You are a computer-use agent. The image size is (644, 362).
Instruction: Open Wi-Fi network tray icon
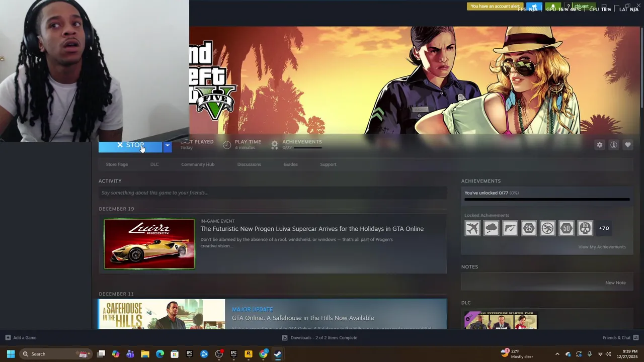coord(600,354)
